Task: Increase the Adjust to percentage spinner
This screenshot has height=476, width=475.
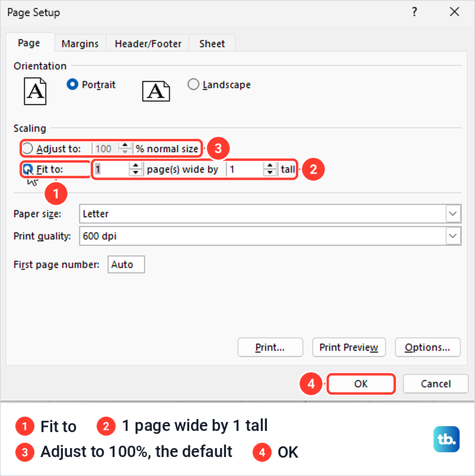Action: pos(125,145)
